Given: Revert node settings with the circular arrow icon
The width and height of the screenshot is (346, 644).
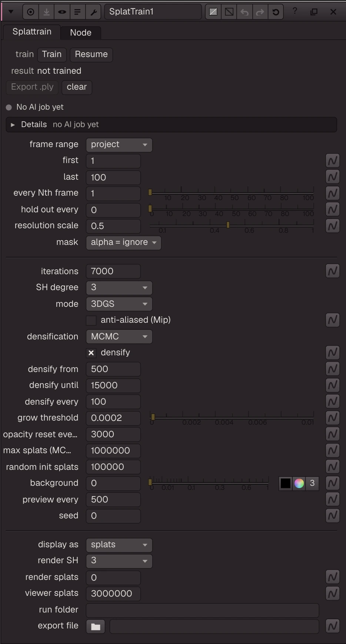Looking at the screenshot, I should (x=276, y=12).
